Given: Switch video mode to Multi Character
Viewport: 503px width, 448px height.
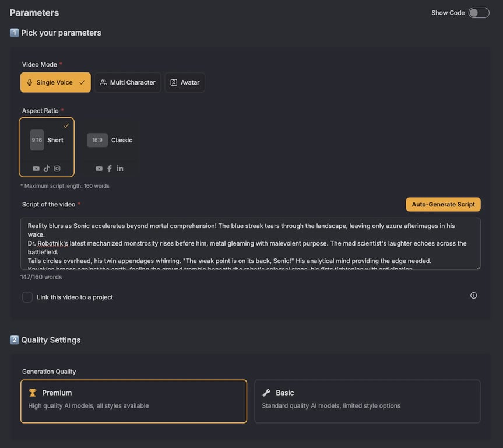Looking at the screenshot, I should (x=128, y=83).
